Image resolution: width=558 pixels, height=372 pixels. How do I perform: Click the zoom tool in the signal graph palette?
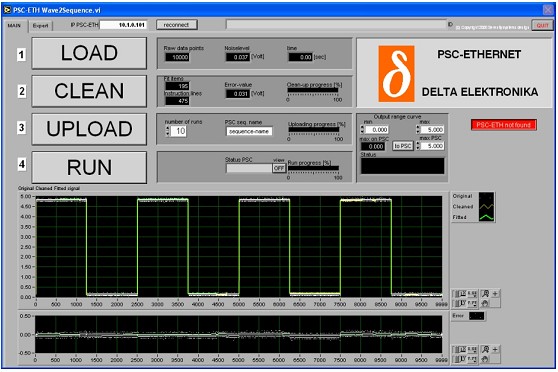[x=485, y=293]
